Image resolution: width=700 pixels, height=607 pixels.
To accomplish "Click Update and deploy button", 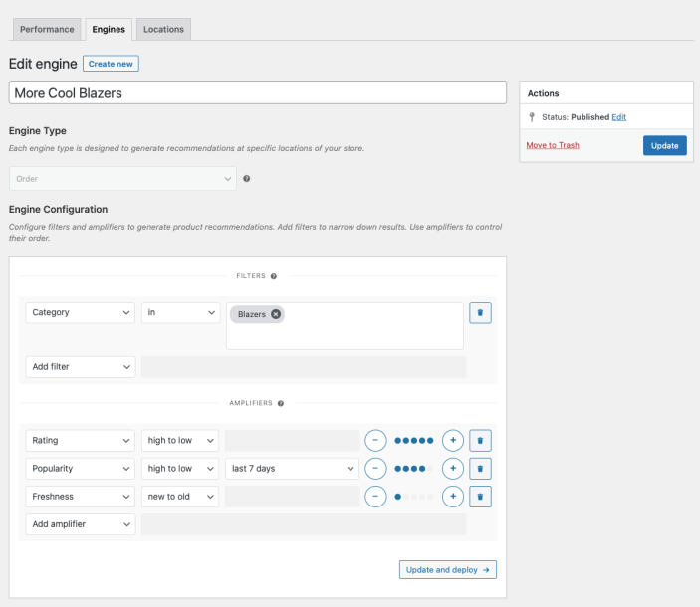I will click(x=448, y=570).
